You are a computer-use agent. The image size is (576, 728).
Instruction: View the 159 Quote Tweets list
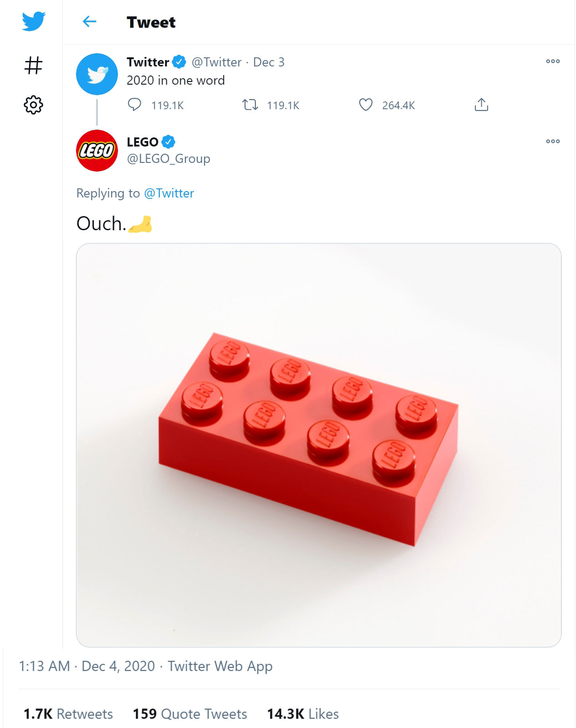point(190,714)
